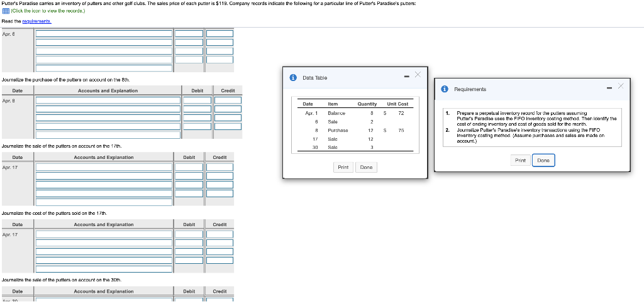The image size is (644, 304).
Task: Click 'Balance' row item in Data Table
Action: click(x=336, y=113)
